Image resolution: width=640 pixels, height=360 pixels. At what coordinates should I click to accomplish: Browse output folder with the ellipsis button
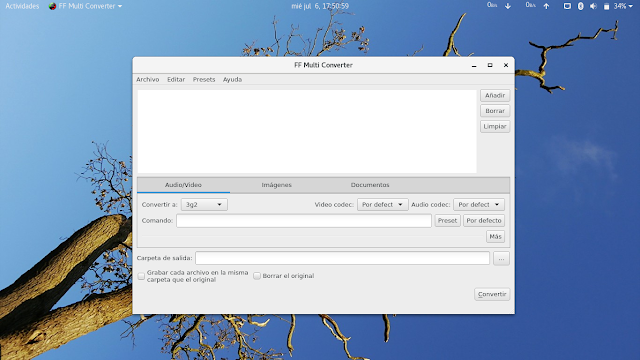[x=501, y=258]
